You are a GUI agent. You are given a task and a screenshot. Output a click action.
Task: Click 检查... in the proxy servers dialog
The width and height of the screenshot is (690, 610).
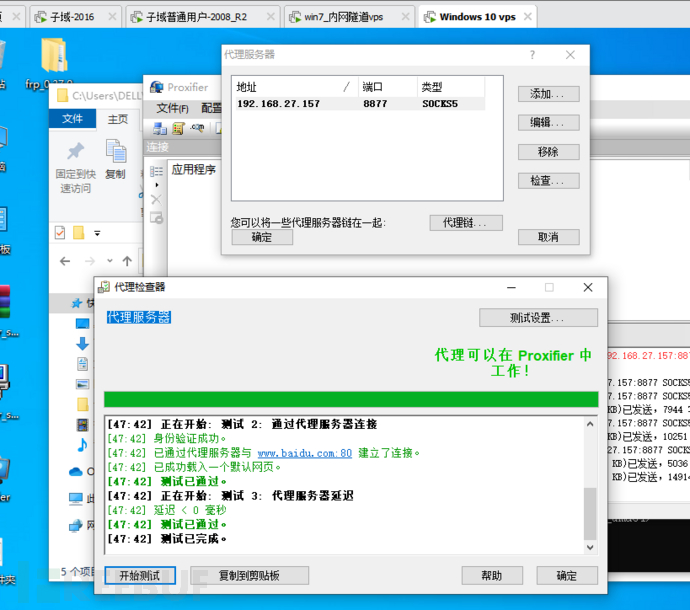[x=548, y=180]
